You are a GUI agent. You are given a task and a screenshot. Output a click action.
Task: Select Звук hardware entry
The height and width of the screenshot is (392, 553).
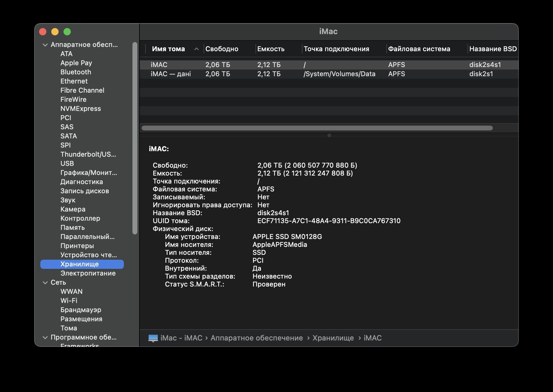click(x=68, y=200)
